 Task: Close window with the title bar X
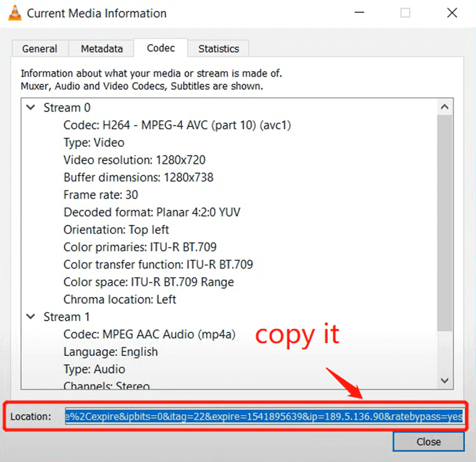pyautogui.click(x=452, y=13)
